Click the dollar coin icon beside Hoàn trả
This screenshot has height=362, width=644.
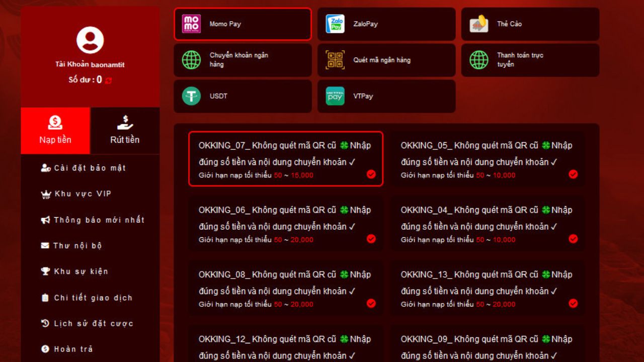coord(45,349)
